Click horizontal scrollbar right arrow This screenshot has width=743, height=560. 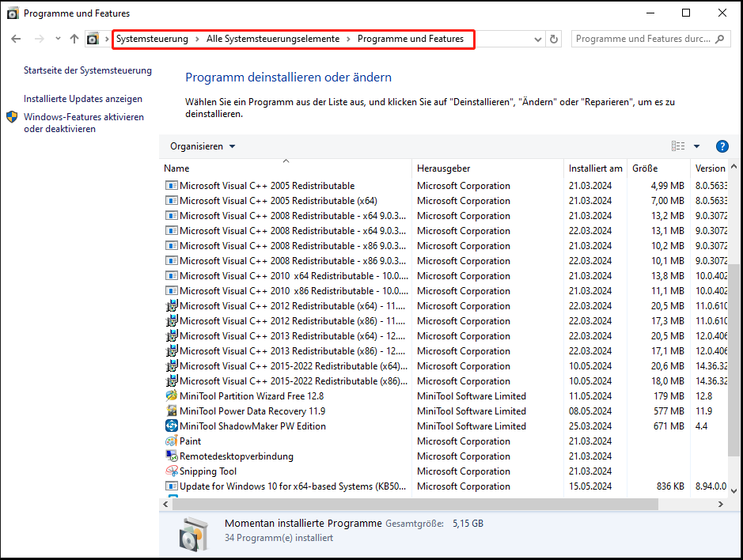tap(720, 504)
